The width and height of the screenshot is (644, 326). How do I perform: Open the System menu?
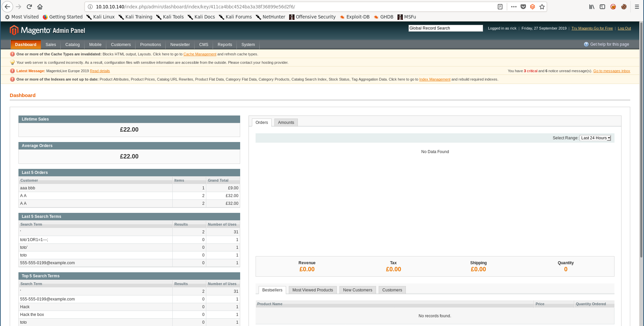click(x=248, y=45)
